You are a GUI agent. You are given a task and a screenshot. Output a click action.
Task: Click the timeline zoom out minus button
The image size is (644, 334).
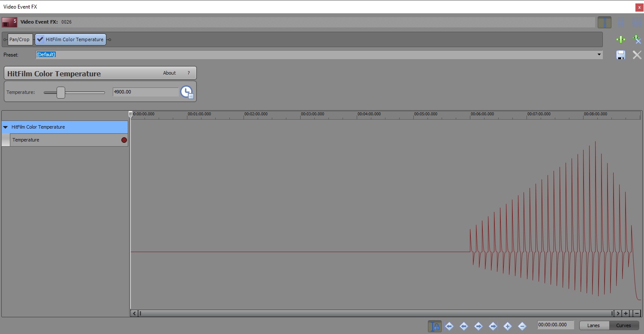click(x=637, y=313)
